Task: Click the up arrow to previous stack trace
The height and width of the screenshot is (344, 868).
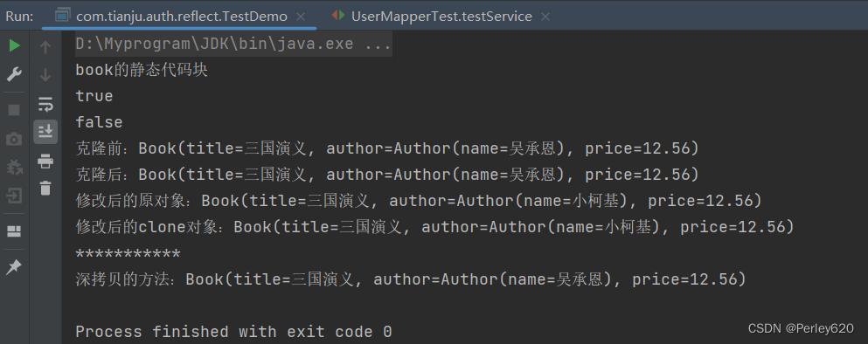Action: click(45, 47)
